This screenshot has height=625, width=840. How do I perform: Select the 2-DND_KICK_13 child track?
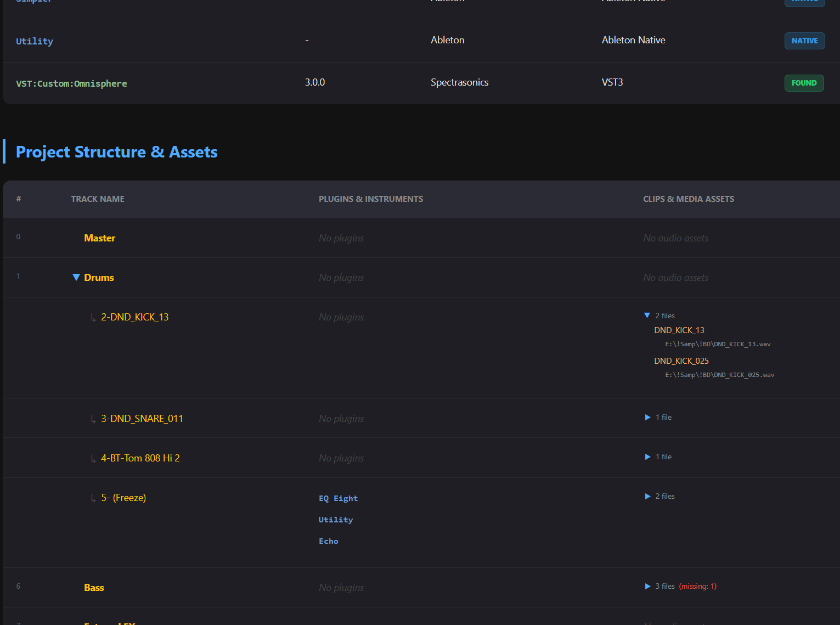pyautogui.click(x=134, y=317)
